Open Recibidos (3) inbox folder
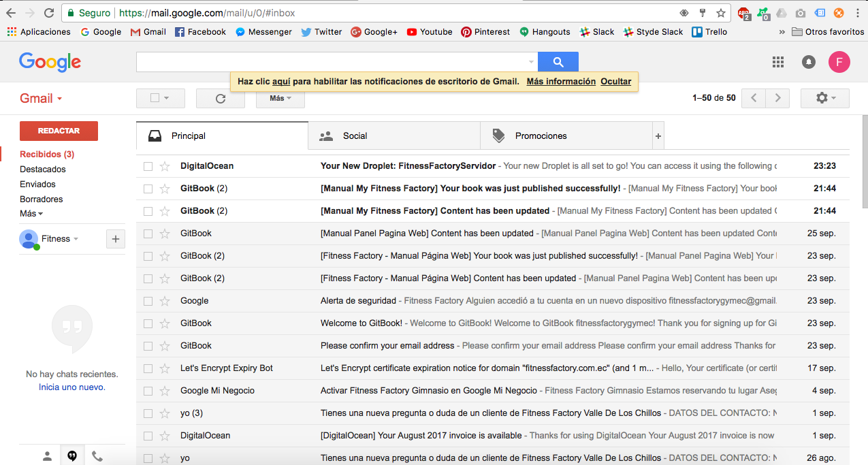 point(47,155)
